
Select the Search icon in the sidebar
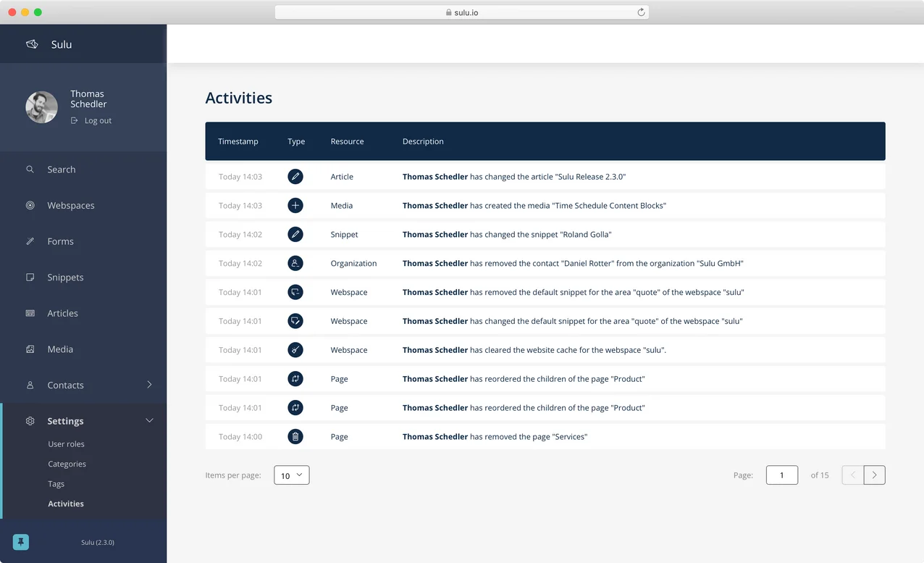click(30, 169)
